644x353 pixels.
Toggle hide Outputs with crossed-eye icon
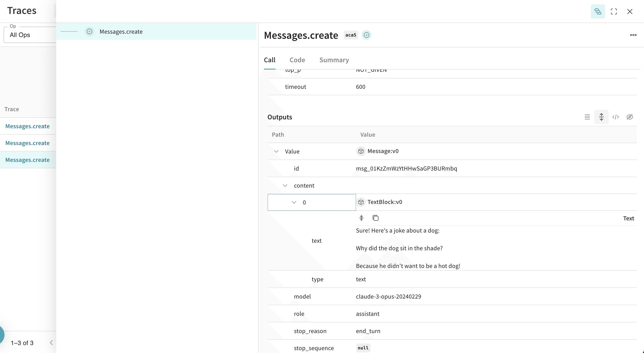(x=630, y=117)
